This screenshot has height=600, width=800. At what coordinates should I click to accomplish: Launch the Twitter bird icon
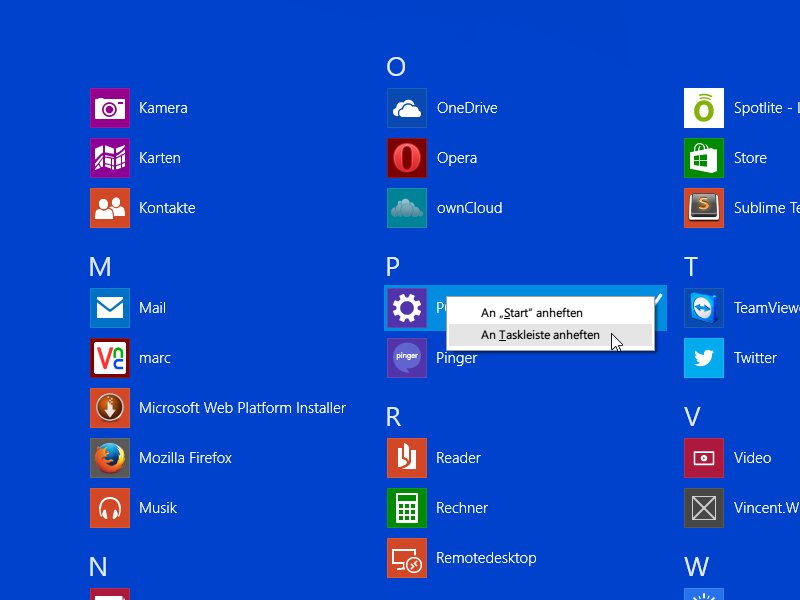point(704,358)
